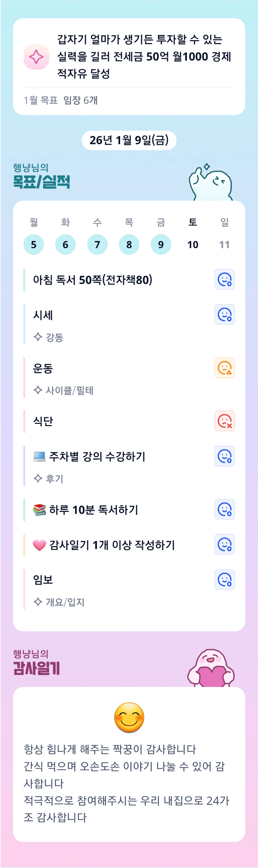The image size is (258, 868).
Task: Click the smiley status icon for 시세
Action: click(x=224, y=315)
